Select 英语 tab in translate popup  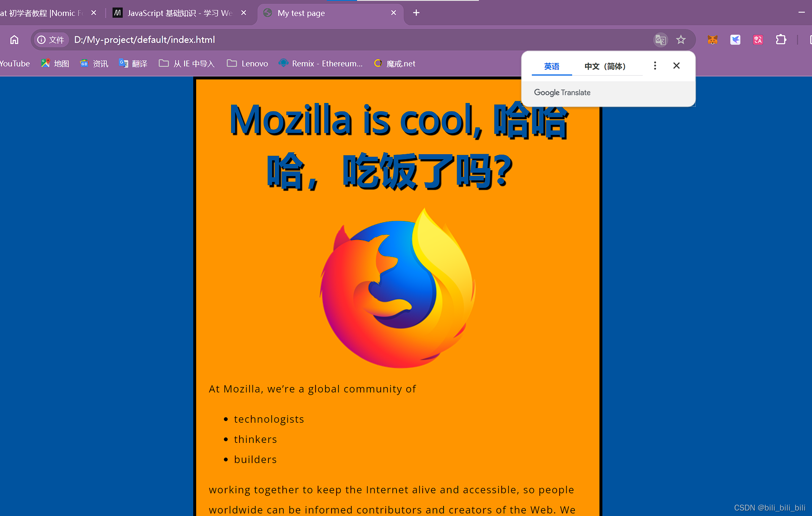(x=551, y=66)
